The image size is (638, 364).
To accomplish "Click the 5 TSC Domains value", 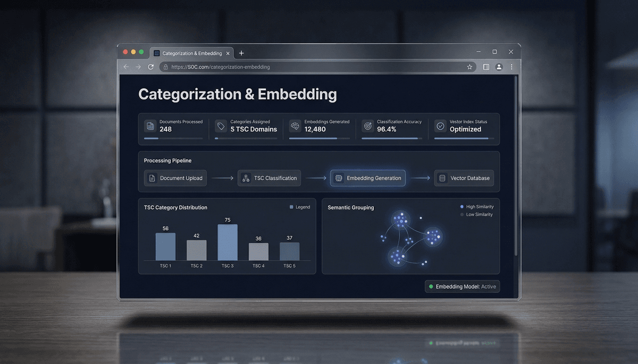I will [254, 129].
